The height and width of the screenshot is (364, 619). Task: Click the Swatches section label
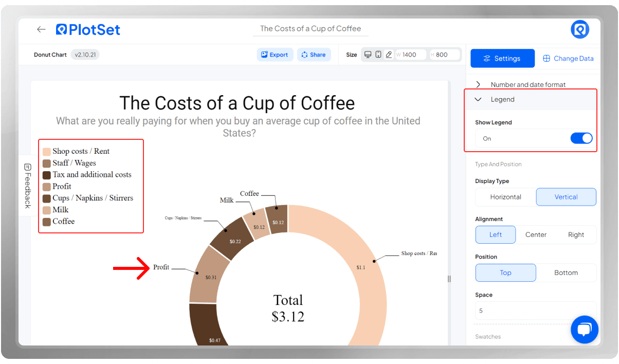(488, 337)
